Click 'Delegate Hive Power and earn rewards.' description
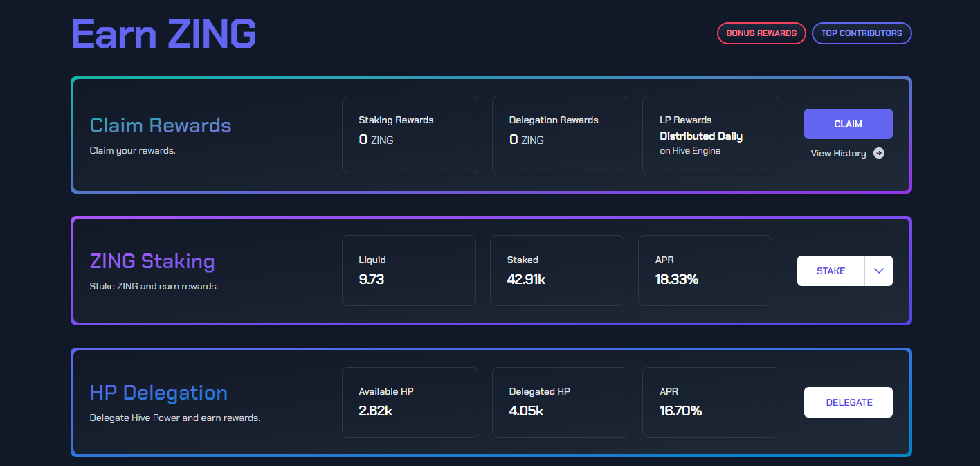 (175, 418)
